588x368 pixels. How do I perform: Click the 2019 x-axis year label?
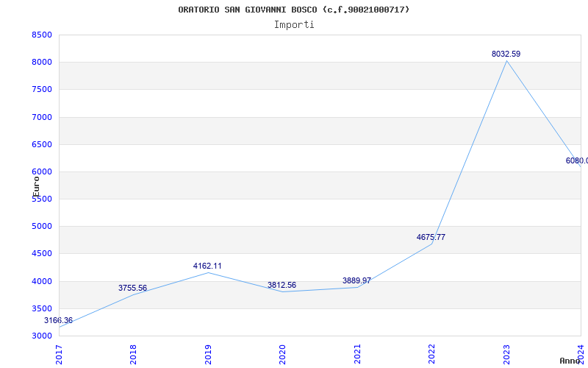pos(208,354)
